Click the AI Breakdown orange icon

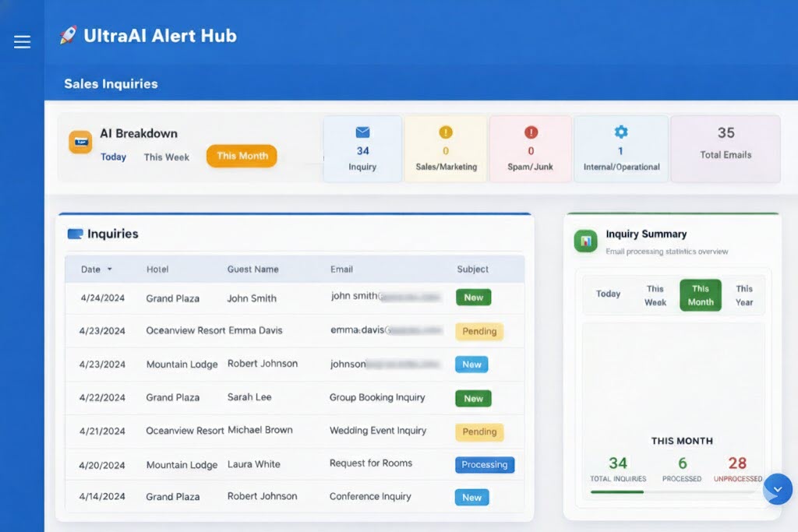point(80,142)
